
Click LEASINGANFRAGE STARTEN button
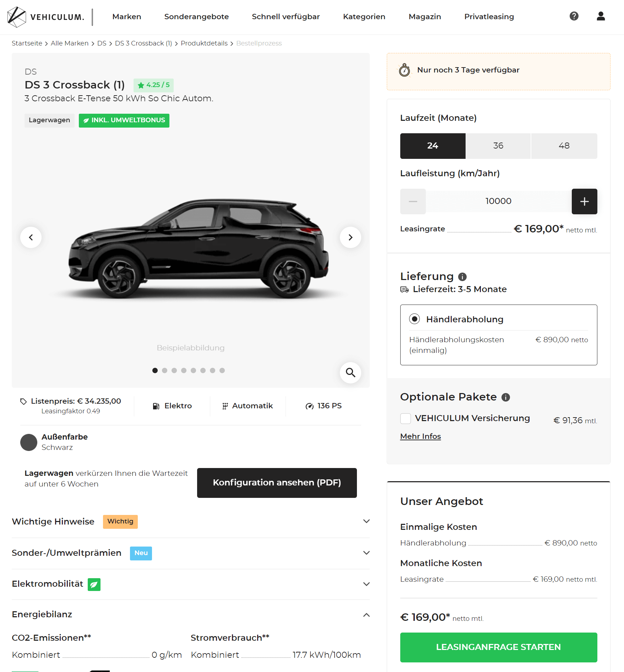pyautogui.click(x=498, y=647)
